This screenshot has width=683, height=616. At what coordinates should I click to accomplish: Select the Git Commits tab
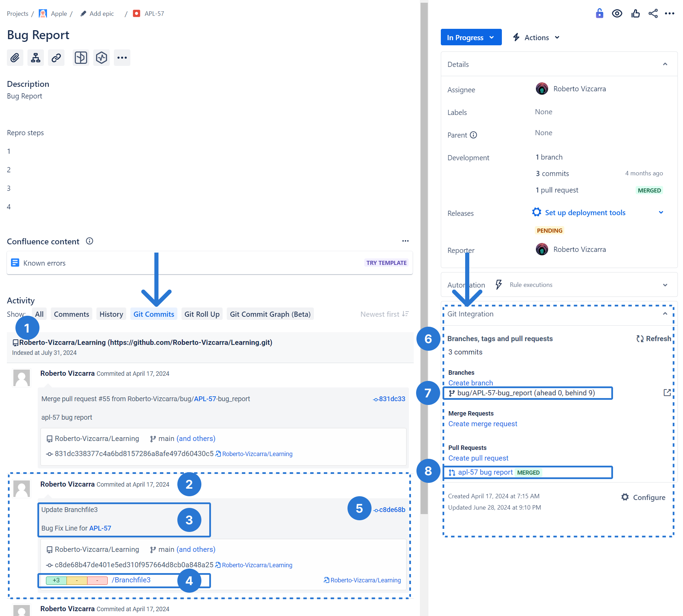click(x=154, y=314)
